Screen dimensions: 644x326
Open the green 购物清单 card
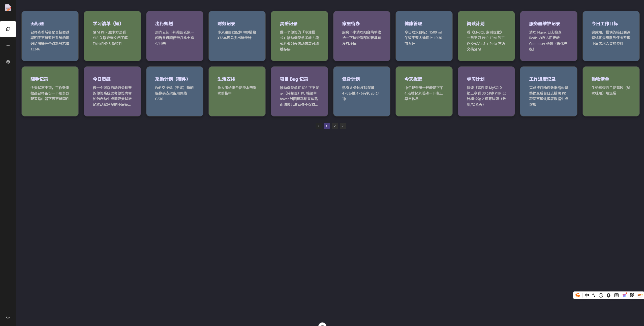pyautogui.click(x=611, y=91)
